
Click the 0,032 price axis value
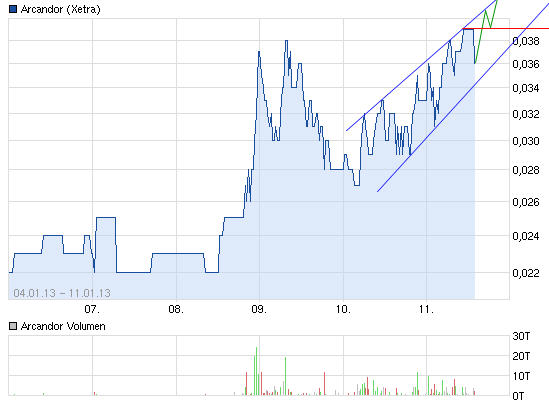(x=526, y=114)
